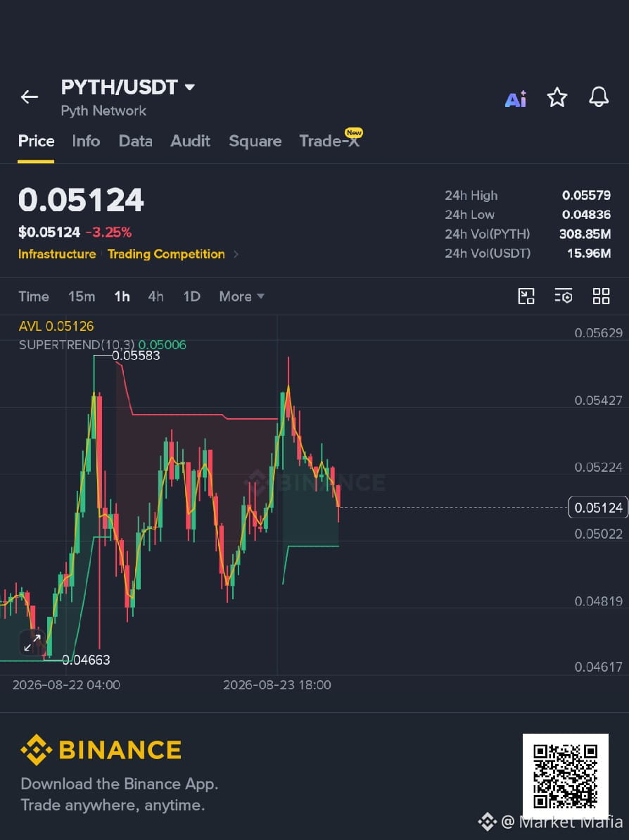Switch to the Data tab
The image size is (629, 840).
pos(135,141)
